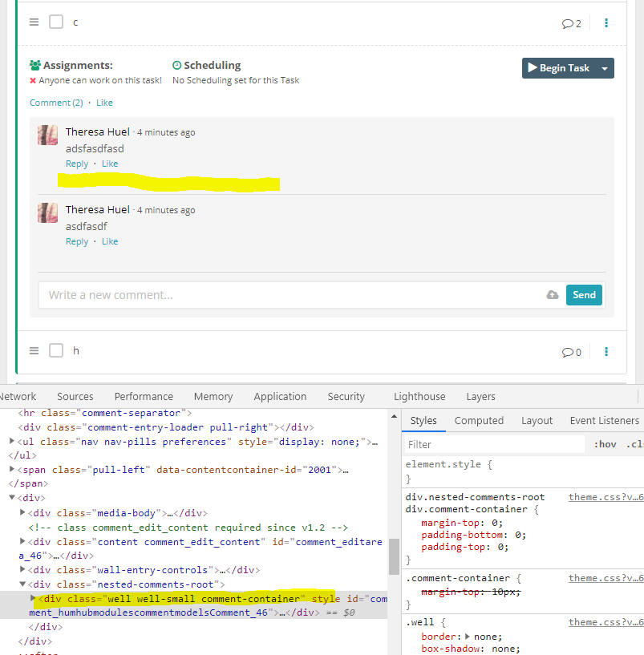Screen dimensions: 644x655
Task: Toggle the :hov element state button
Action: [x=605, y=444]
